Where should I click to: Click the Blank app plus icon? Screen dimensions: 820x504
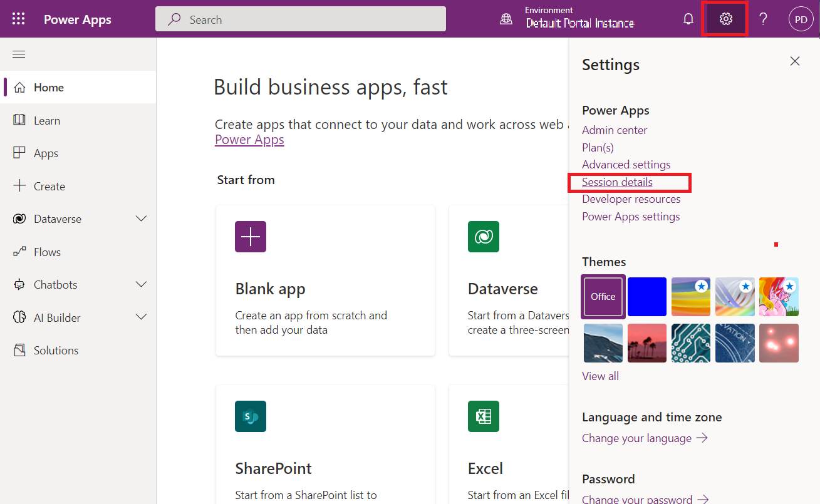pyautogui.click(x=251, y=237)
